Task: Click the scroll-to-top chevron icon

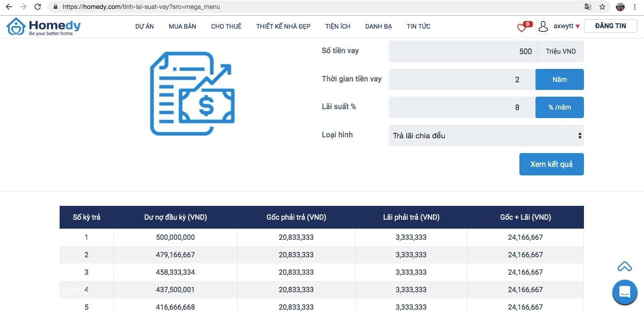Action: [x=624, y=267]
